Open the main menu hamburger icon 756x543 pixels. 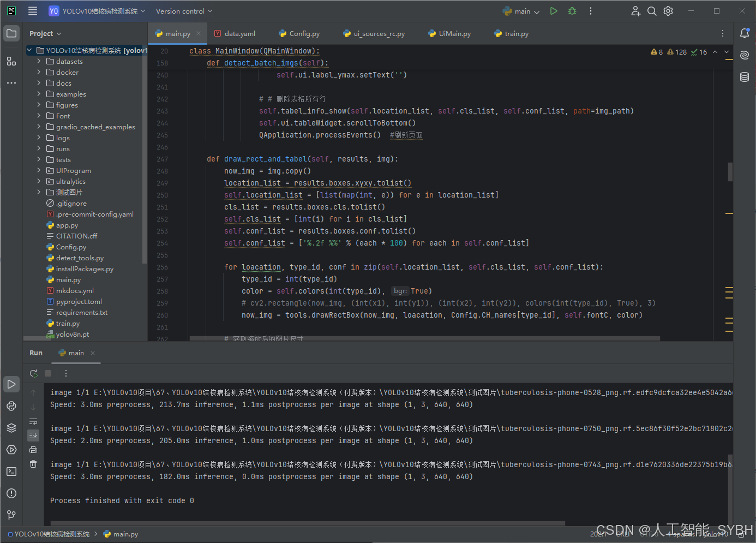click(x=33, y=11)
